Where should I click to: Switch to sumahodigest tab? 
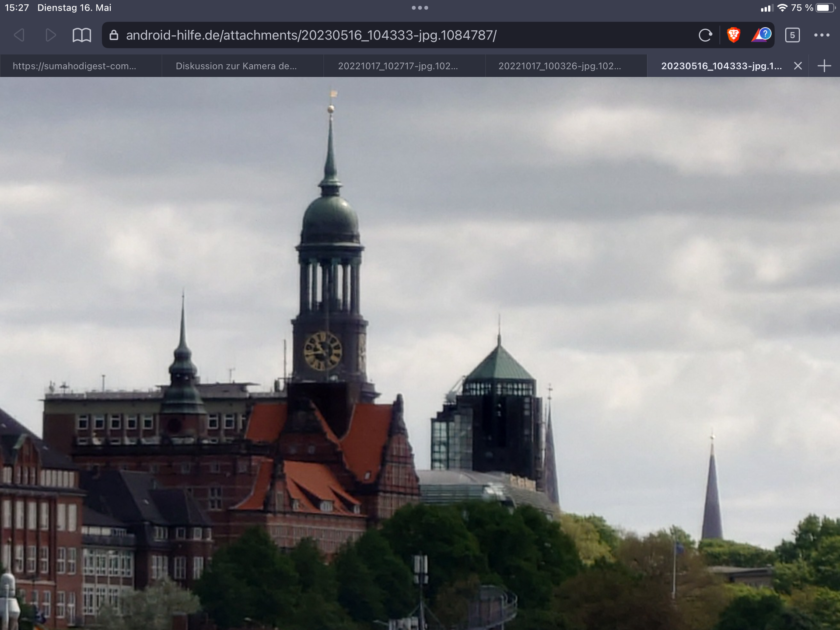(74, 66)
